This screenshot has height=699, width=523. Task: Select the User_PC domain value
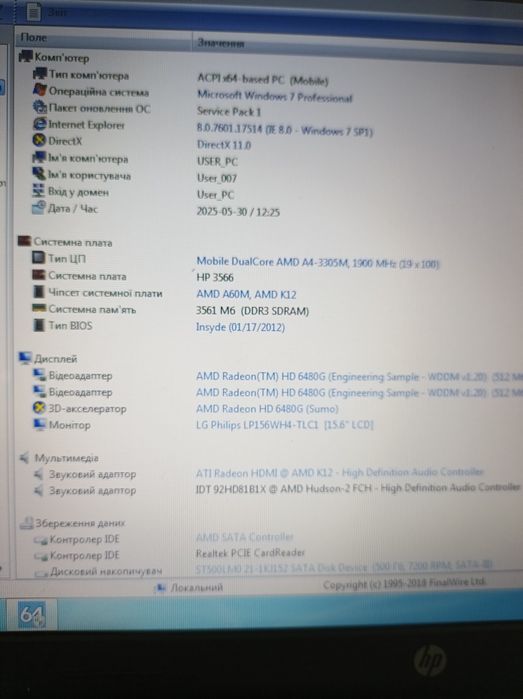[215, 195]
